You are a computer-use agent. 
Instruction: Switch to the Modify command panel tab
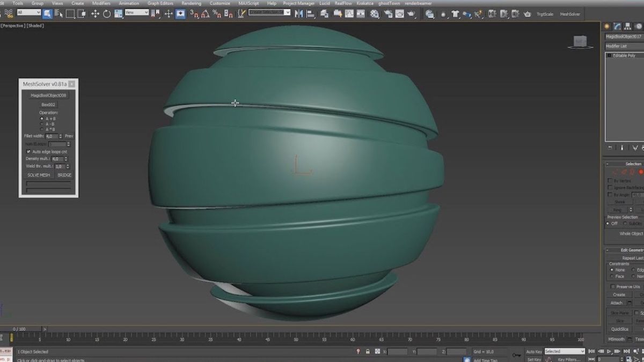pyautogui.click(x=618, y=26)
